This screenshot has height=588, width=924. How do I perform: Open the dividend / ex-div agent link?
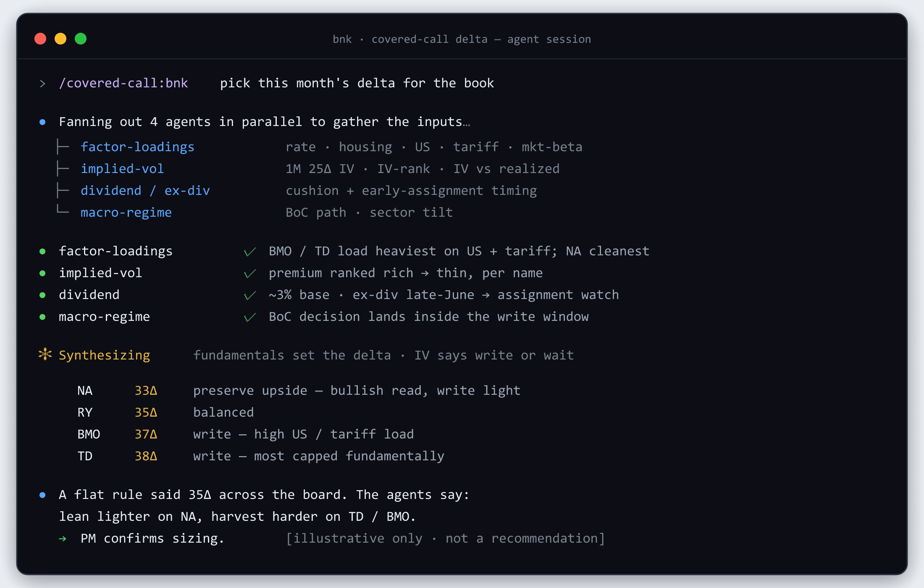pos(145,191)
